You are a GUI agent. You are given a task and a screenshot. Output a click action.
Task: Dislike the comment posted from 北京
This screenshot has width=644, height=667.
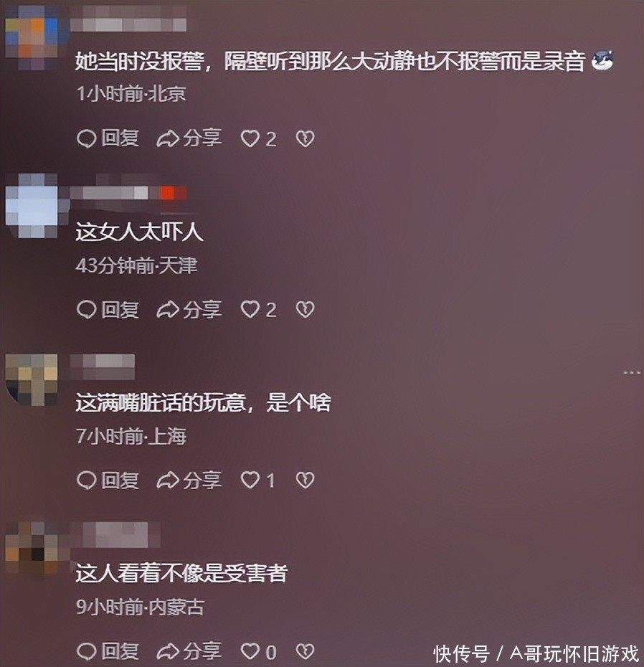[x=305, y=138]
